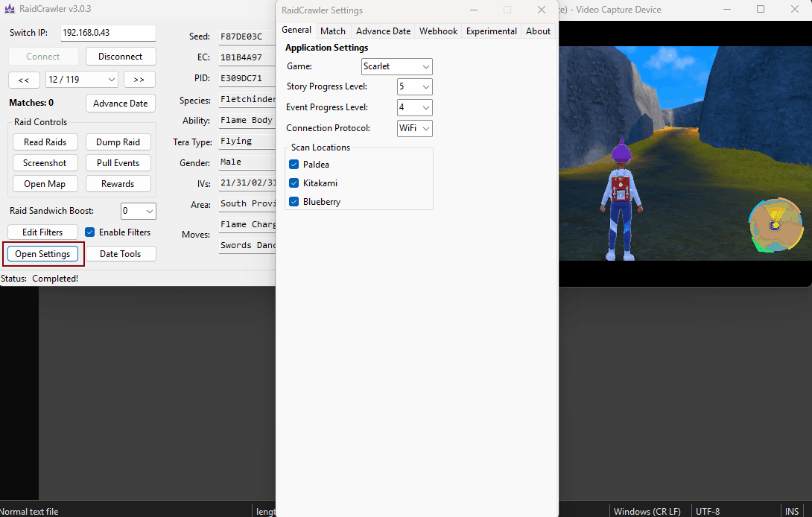Go to next raid with >> button
Image resolution: width=812 pixels, height=517 pixels.
(x=139, y=80)
